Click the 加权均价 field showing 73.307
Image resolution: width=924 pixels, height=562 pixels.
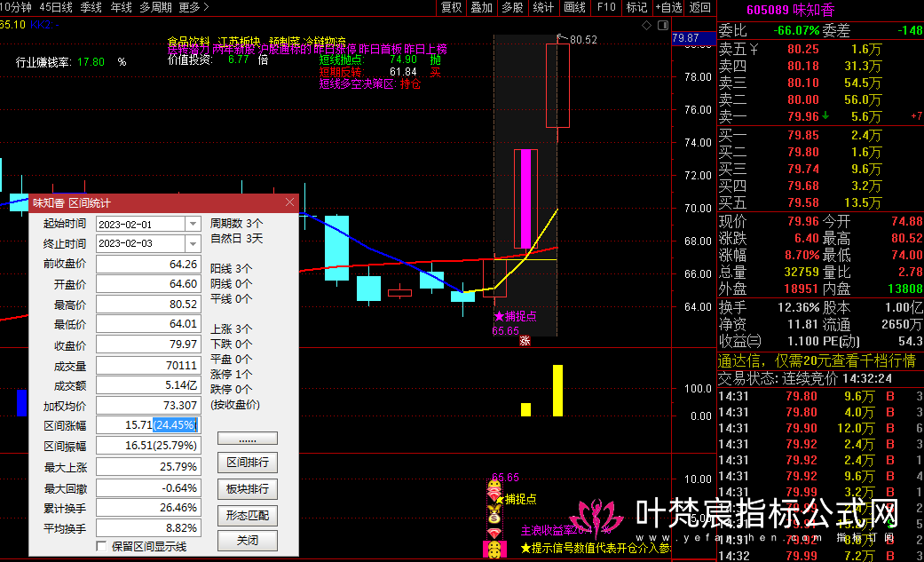(x=148, y=406)
